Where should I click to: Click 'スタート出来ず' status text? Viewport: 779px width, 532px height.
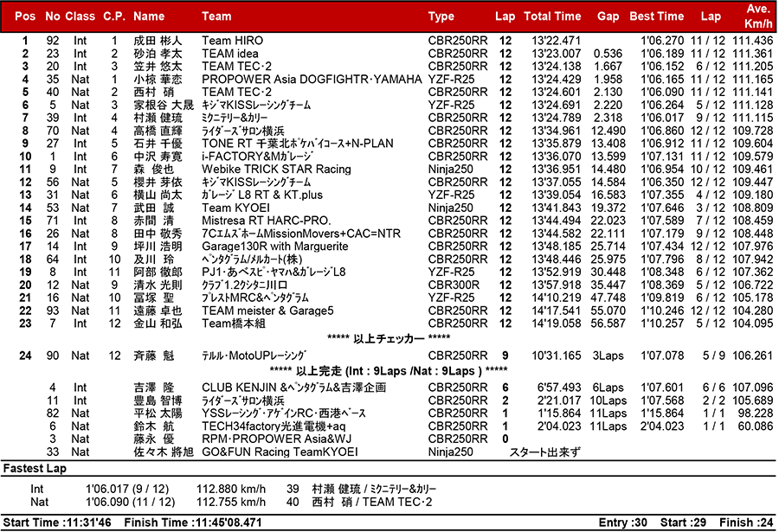coord(544,452)
